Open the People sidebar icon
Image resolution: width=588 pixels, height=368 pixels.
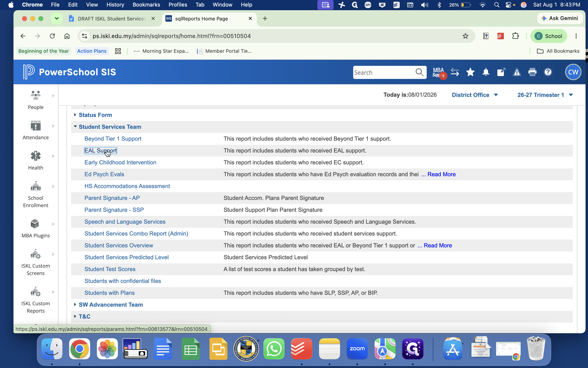36,95
